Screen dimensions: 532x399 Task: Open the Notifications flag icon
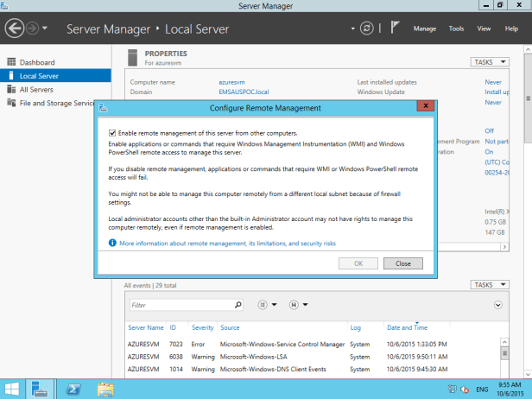pos(395,28)
